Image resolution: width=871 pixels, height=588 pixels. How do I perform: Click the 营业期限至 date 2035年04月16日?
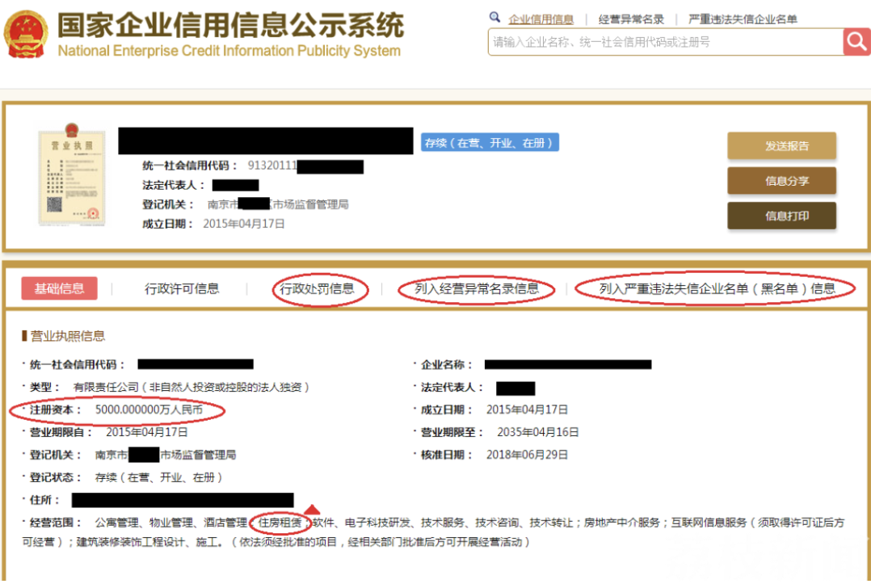(538, 432)
